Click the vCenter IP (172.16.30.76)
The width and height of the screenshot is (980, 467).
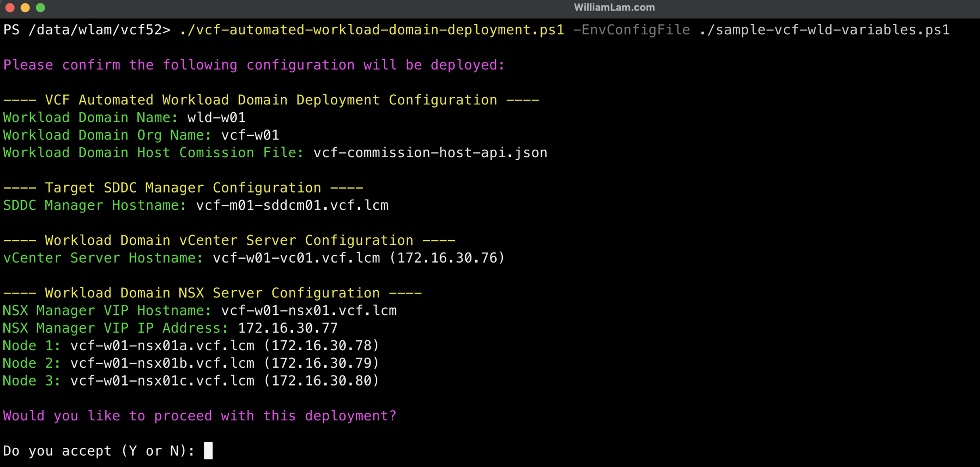[447, 258]
